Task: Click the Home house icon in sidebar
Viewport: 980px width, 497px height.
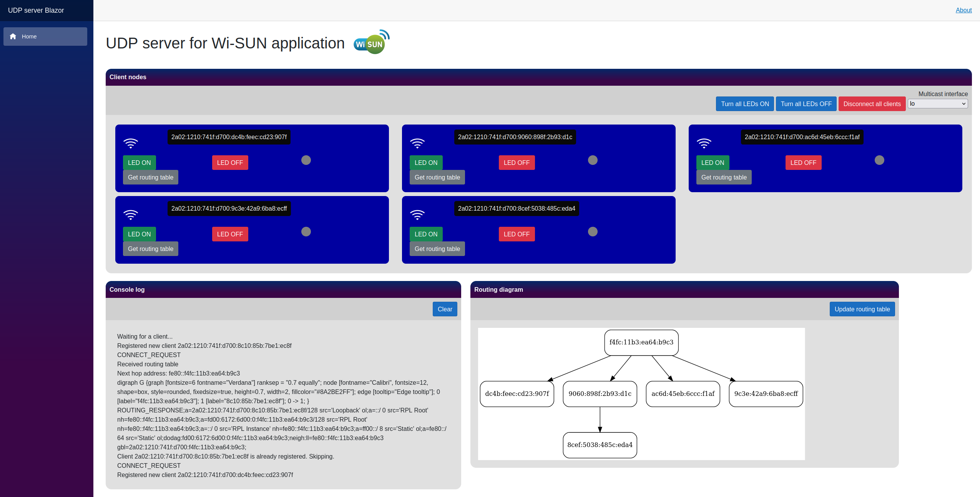Action: 13,37
